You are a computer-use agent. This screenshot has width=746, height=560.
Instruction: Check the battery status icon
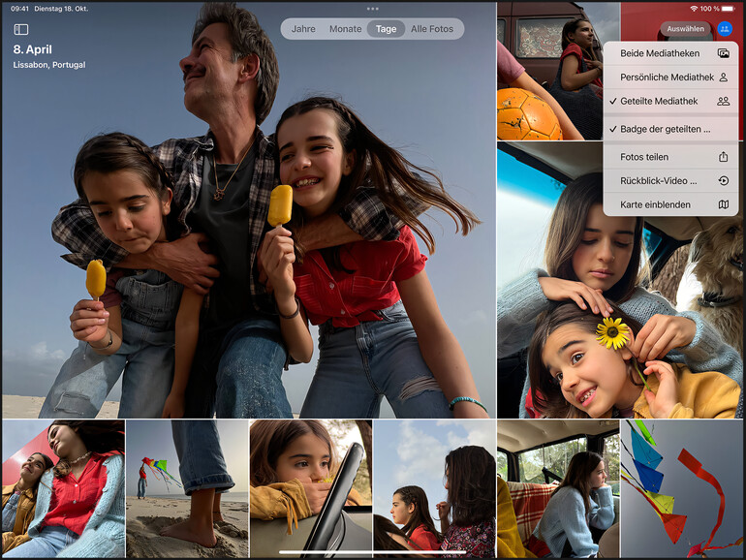(729, 9)
